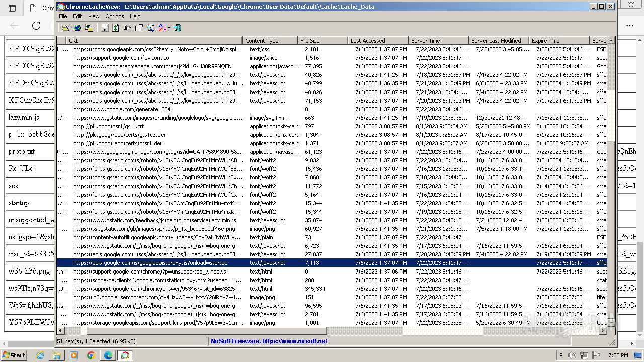The width and height of the screenshot is (644, 362).
Task: Sort by the Last Accessed column header
Action: (378, 41)
